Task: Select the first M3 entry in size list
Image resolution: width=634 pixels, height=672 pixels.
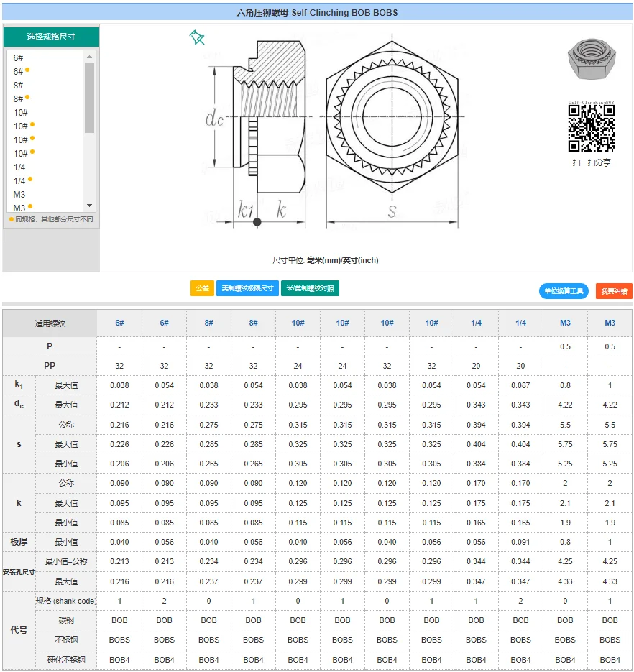Action: [x=19, y=194]
